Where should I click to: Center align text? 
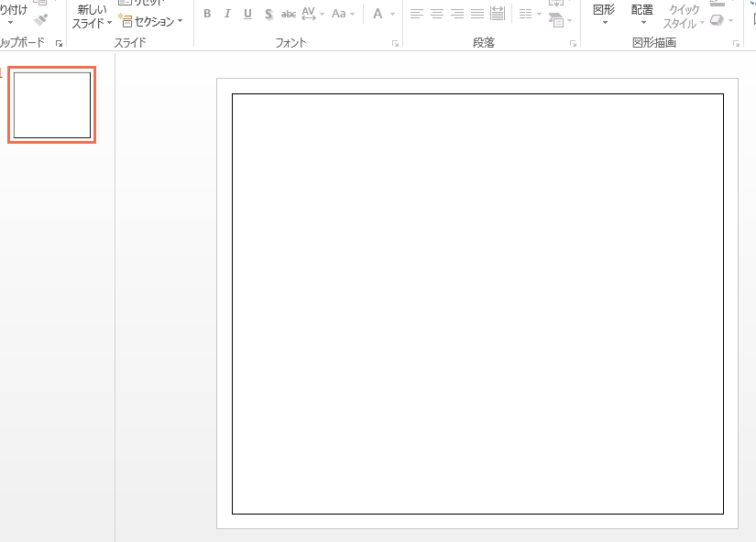tap(437, 14)
